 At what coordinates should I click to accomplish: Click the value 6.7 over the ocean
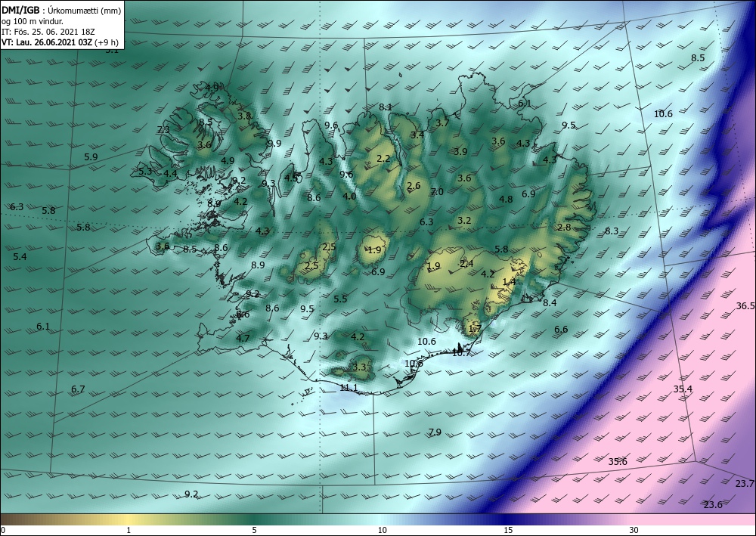(x=78, y=389)
